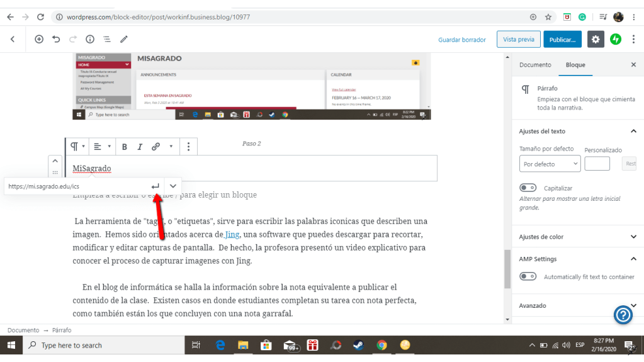Click Guardar borrador link
This screenshot has width=644, height=362.
pyautogui.click(x=462, y=40)
